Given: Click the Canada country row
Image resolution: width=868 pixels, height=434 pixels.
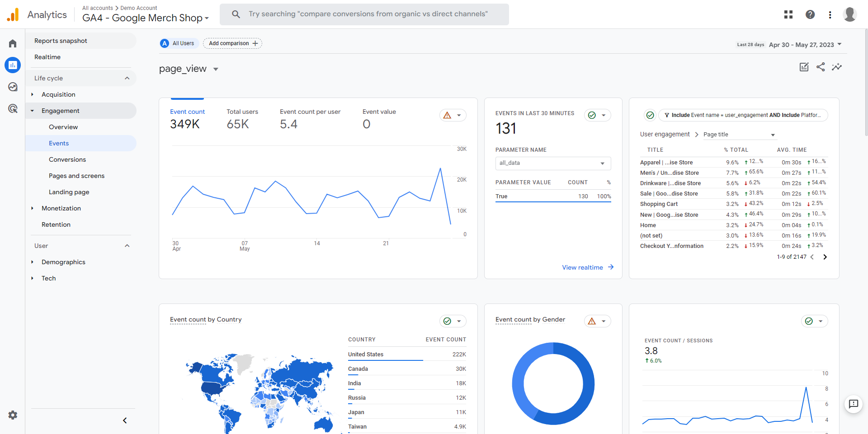Looking at the screenshot, I should (407, 369).
